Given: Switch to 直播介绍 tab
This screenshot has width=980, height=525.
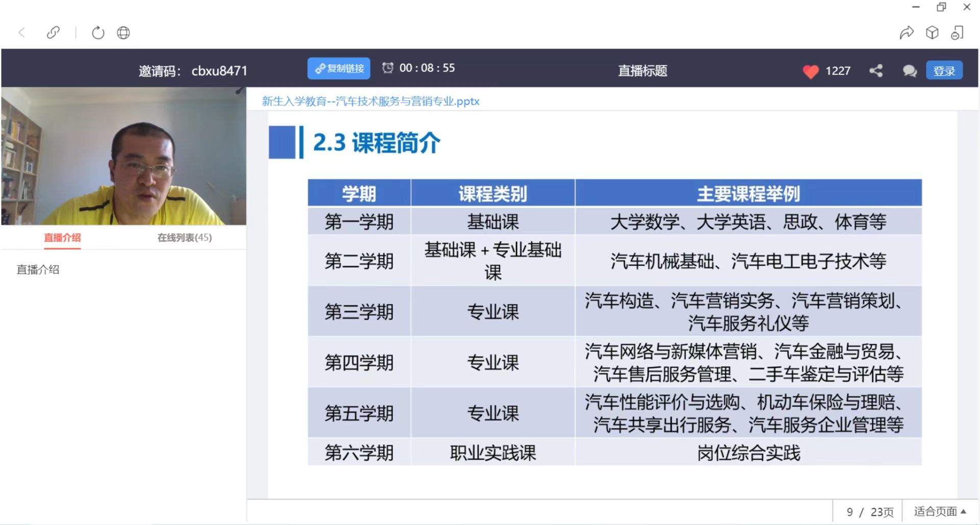Looking at the screenshot, I should point(62,237).
